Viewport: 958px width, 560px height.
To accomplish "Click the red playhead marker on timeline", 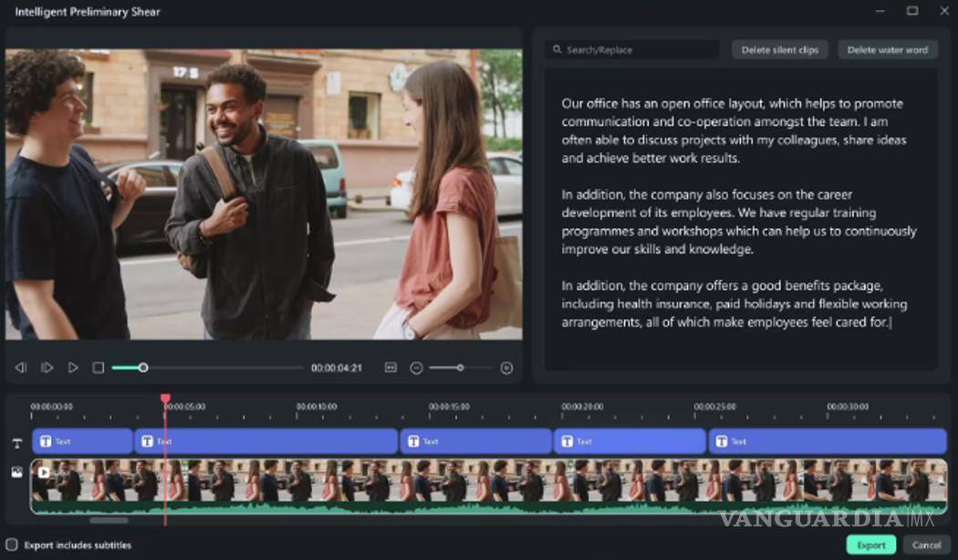I will 165,399.
